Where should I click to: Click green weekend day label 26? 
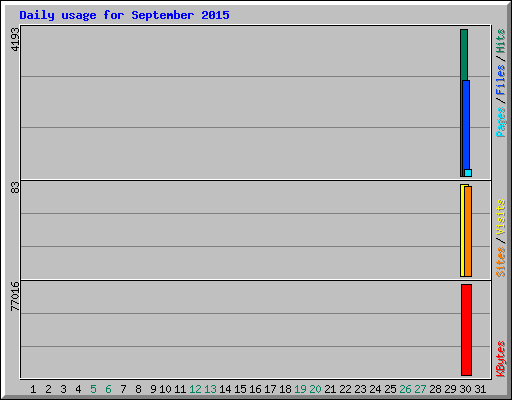point(405,389)
